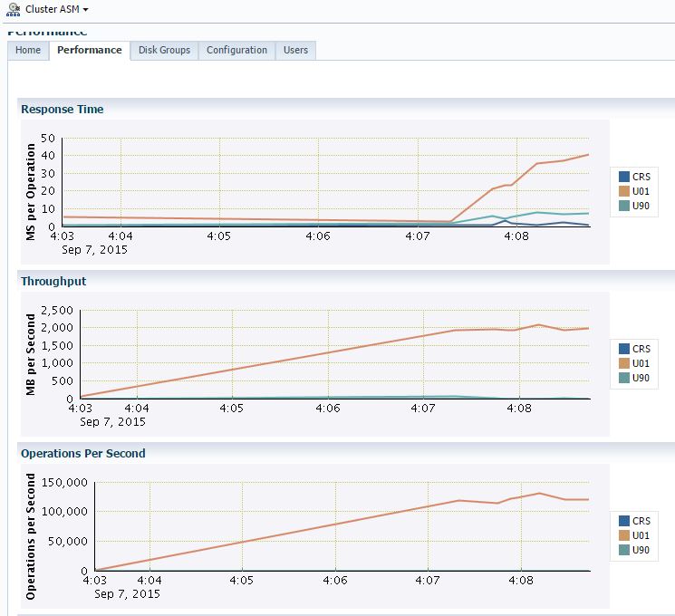
Task: Click the Throughput section heading
Action: click(x=53, y=281)
